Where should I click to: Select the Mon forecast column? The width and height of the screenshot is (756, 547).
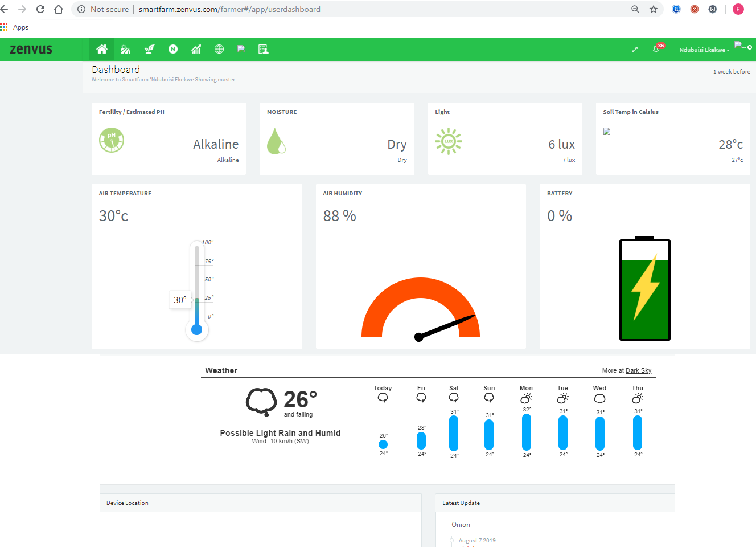(x=527, y=422)
